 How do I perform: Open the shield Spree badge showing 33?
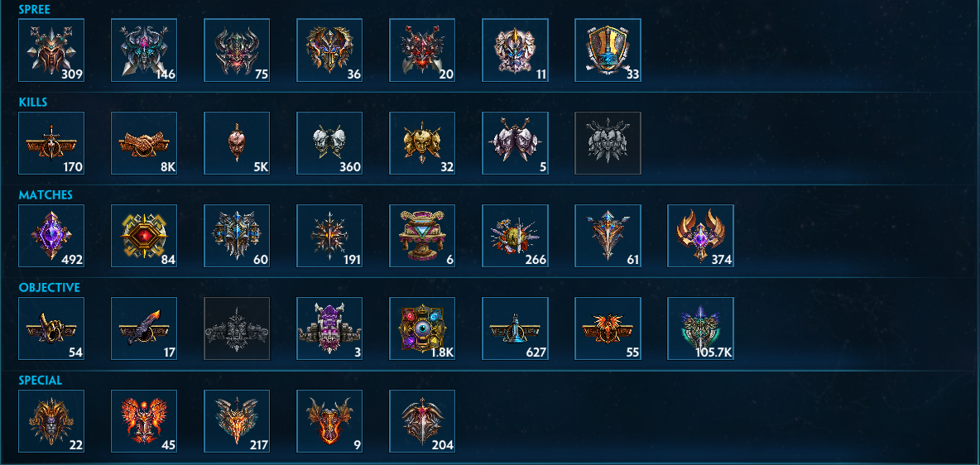608,50
